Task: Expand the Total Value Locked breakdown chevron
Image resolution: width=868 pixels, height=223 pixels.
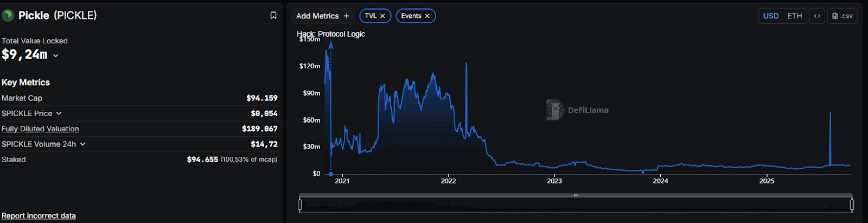Action: 55,55
